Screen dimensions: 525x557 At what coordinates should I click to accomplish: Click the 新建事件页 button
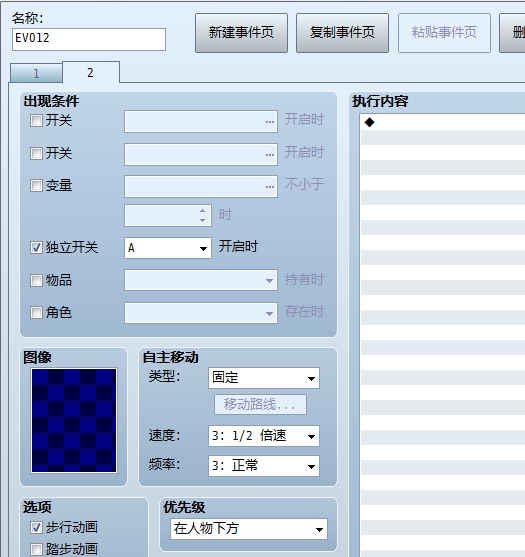pos(241,33)
